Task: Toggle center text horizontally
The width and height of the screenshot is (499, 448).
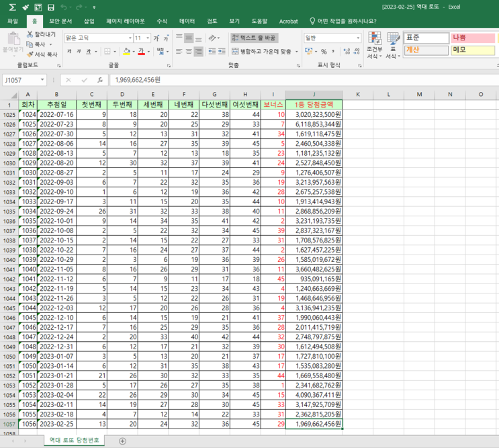Action: [x=189, y=51]
